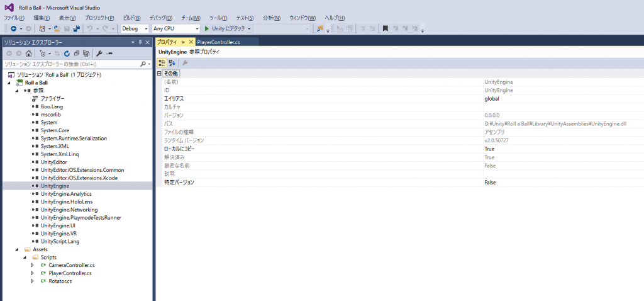Expand the PlayerController.cs tree node

click(x=33, y=273)
